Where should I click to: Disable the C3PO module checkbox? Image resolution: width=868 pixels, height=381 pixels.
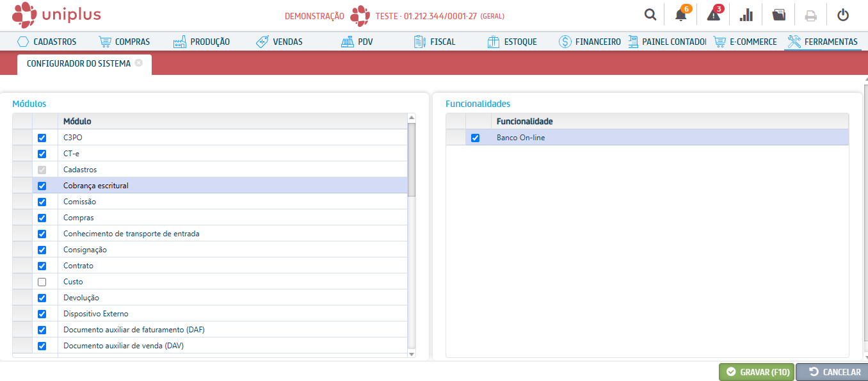tap(42, 138)
